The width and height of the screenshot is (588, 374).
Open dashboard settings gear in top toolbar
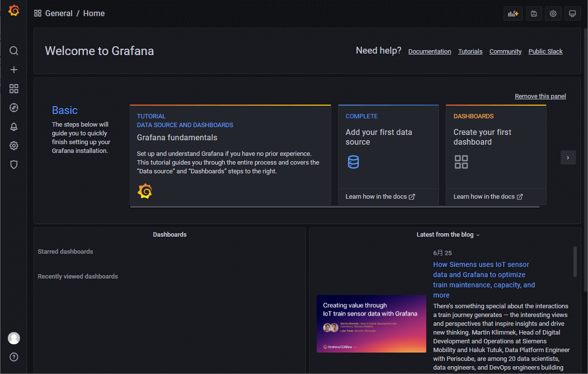pos(553,14)
